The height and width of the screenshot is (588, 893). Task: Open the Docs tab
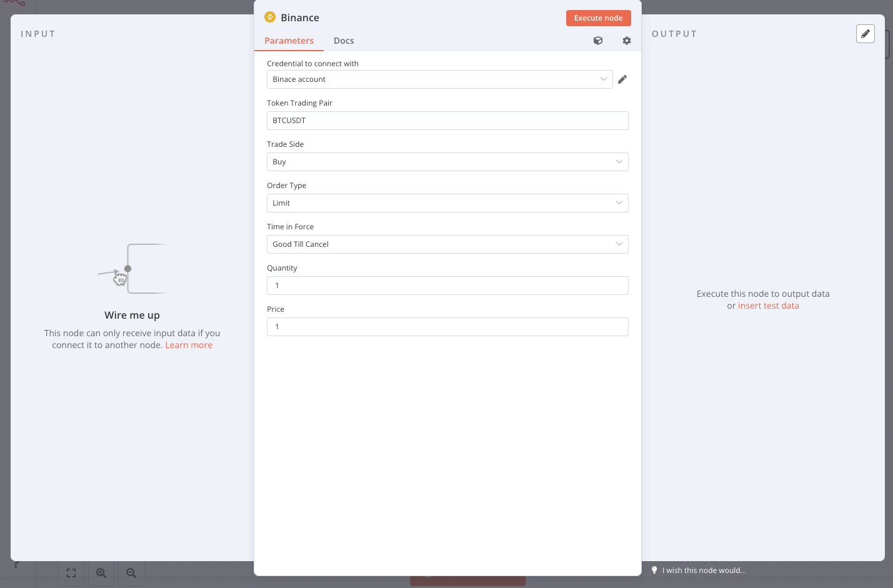point(344,41)
